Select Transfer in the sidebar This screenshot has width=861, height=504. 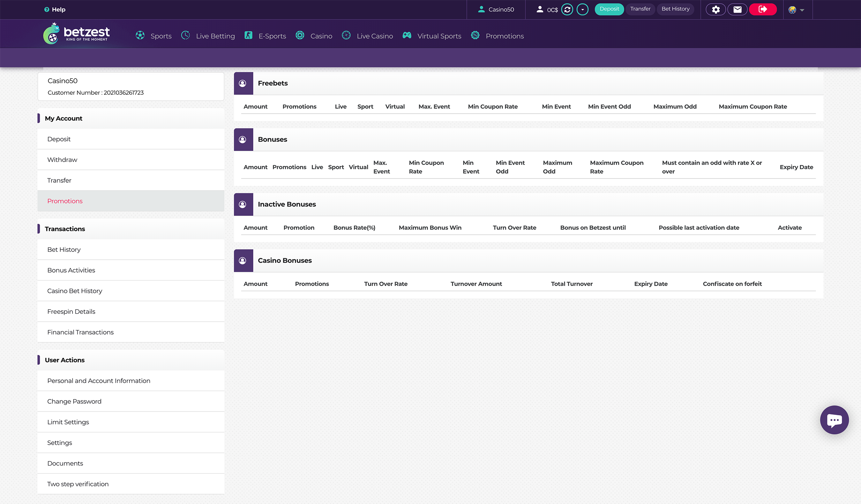tap(131, 180)
